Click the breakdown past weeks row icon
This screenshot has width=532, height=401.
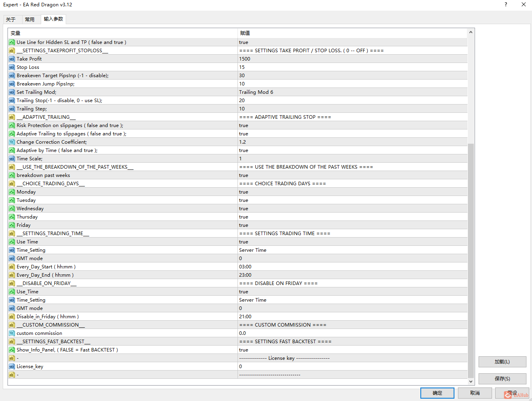point(12,175)
